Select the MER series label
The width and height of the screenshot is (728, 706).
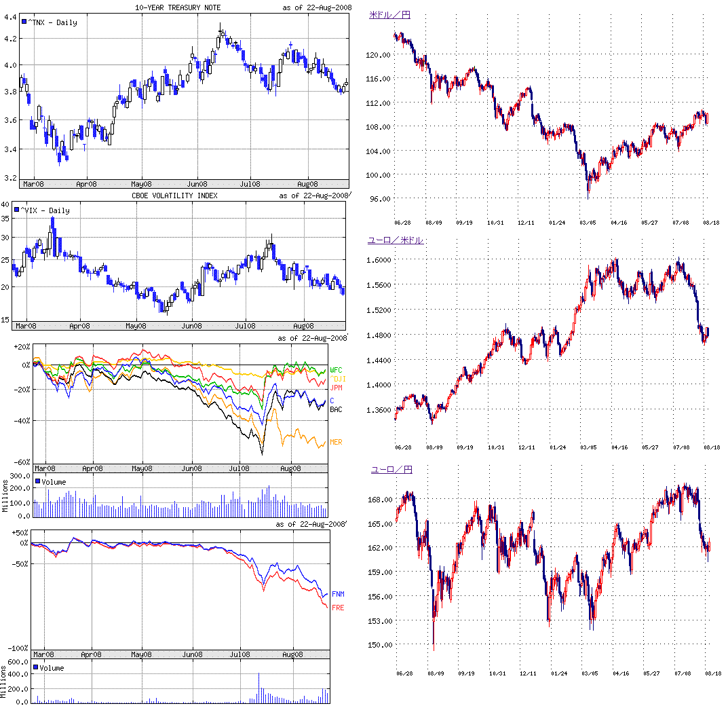[336, 443]
